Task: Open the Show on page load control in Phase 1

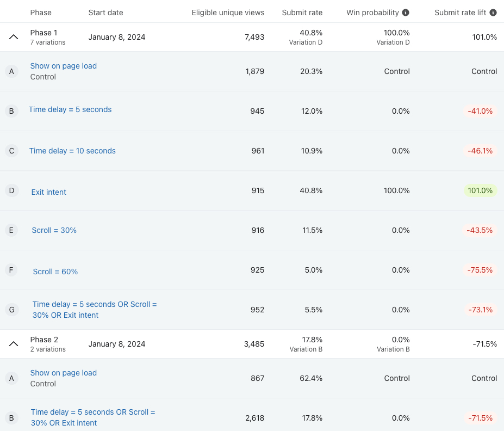Action: click(63, 66)
